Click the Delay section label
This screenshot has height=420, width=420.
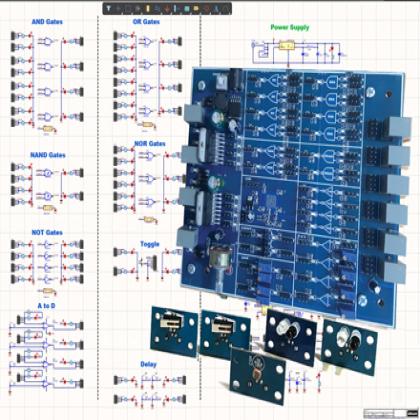coord(148,364)
